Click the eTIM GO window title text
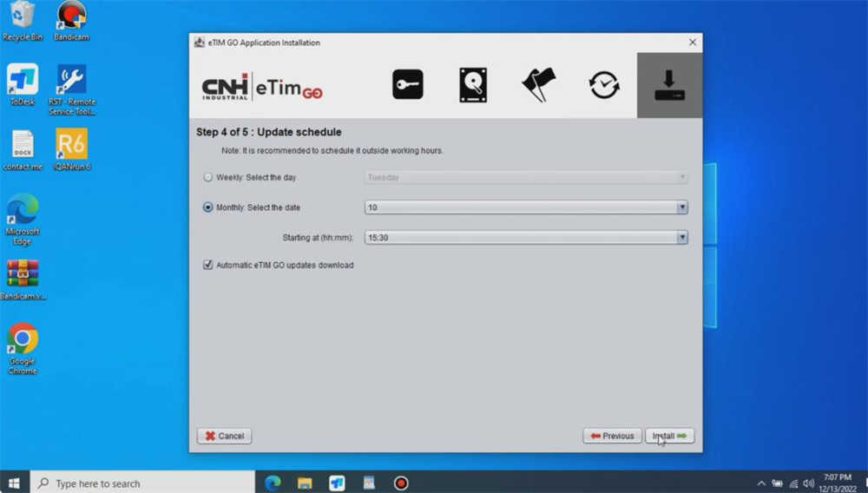Screen dimensions: 868x493 coord(264,43)
